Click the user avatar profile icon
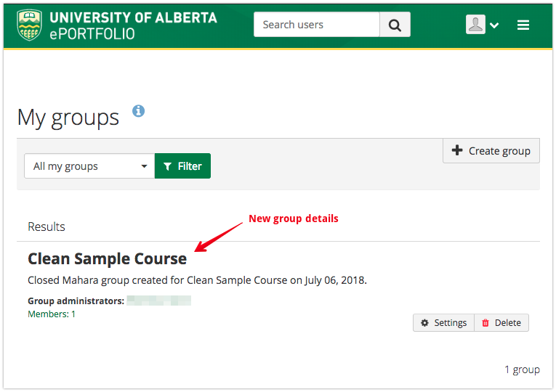 click(x=475, y=25)
